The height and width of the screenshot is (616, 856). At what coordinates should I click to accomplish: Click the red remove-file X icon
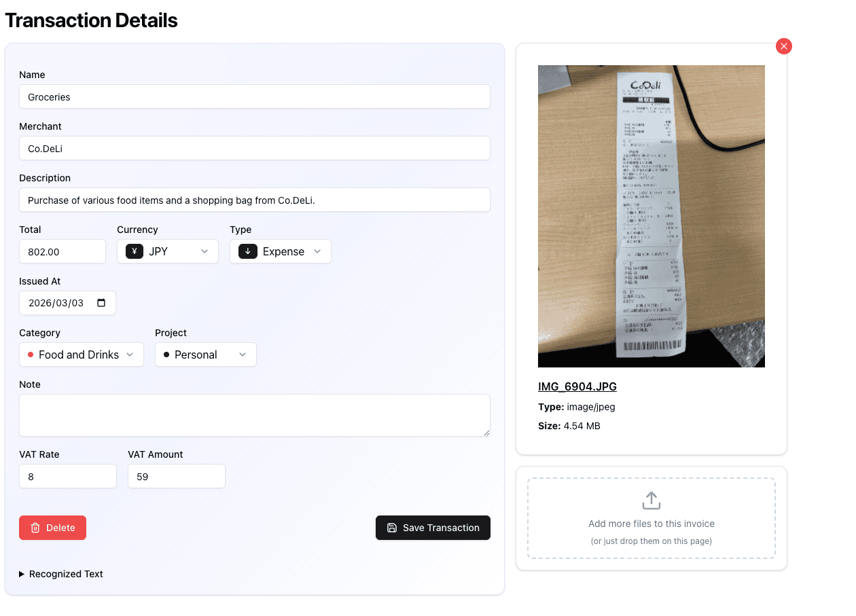(784, 46)
